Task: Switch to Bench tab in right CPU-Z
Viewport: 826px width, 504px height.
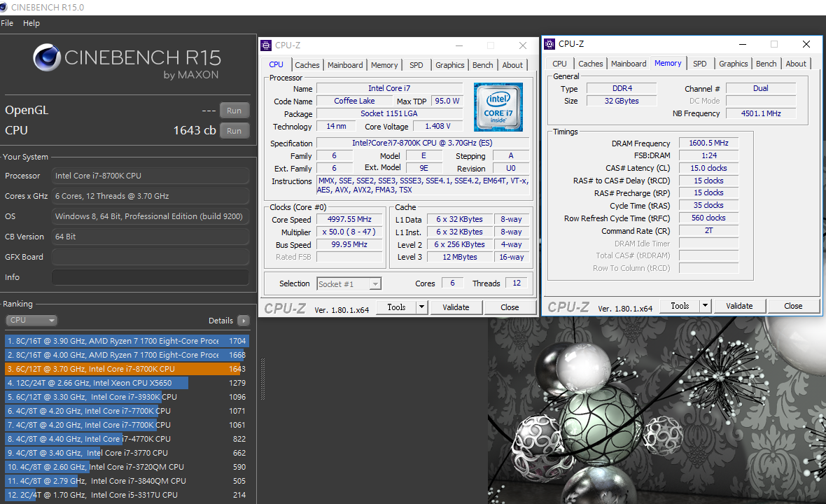Action: click(x=766, y=63)
